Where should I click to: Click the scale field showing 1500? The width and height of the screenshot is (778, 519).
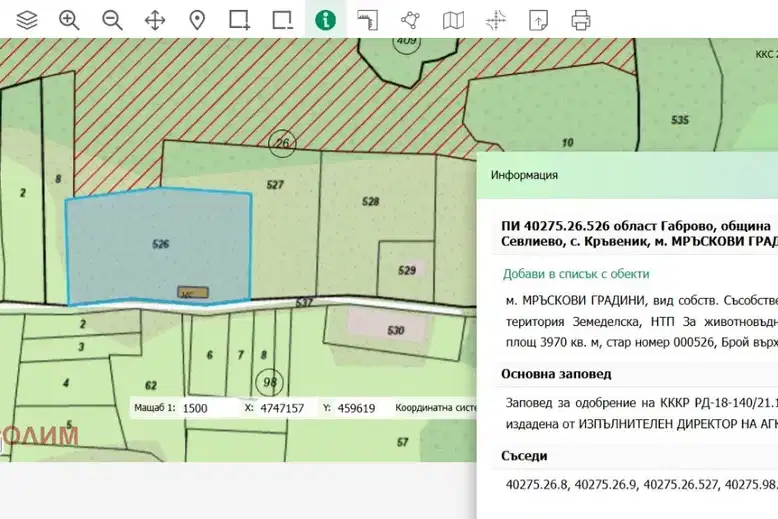(x=209, y=408)
